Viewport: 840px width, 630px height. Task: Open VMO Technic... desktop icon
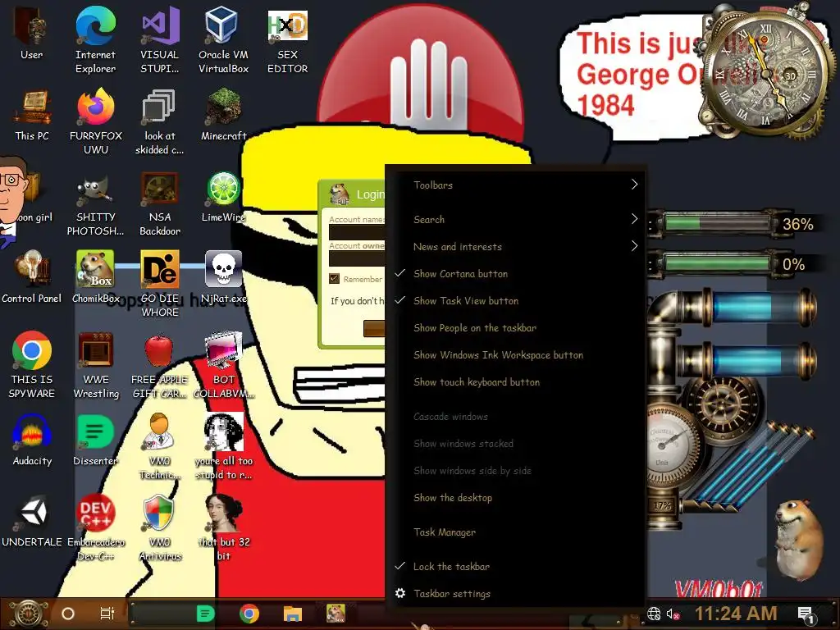(160, 447)
